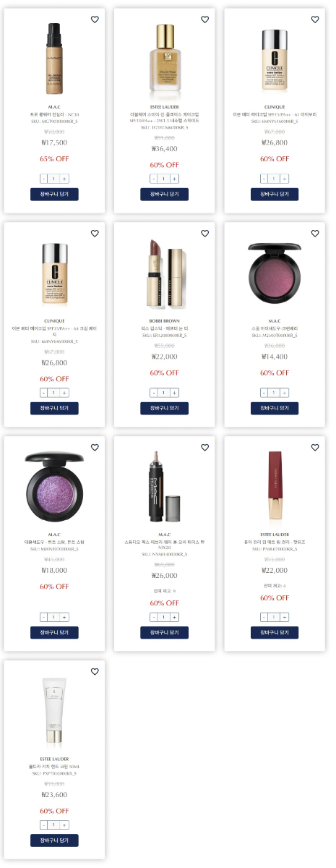Decrease quantity on Estee Lauder Double Wear foundation
Viewport: 336px width, 868px height.
(x=154, y=179)
